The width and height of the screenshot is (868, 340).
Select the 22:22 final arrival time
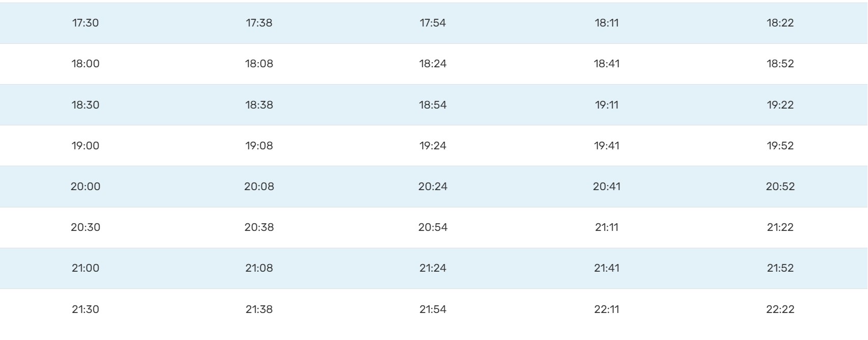[780, 309]
